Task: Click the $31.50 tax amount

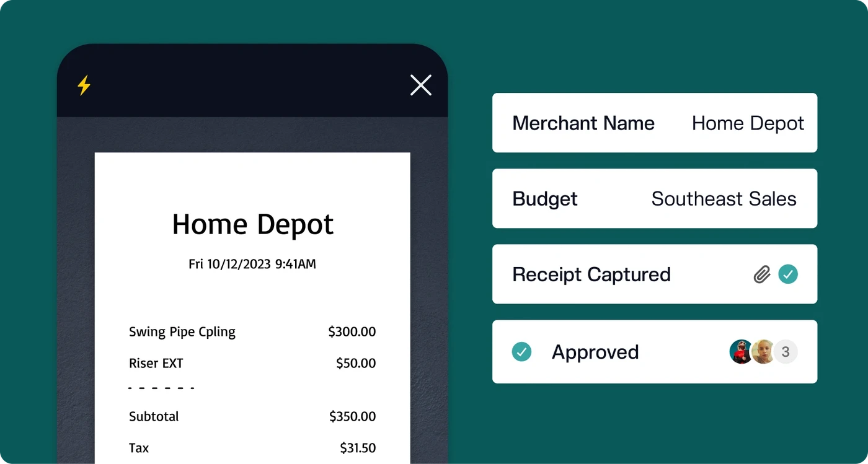Action: (358, 448)
